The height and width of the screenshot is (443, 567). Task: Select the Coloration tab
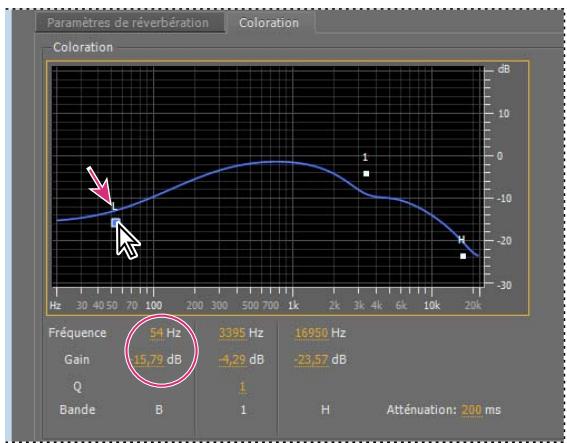point(269,23)
